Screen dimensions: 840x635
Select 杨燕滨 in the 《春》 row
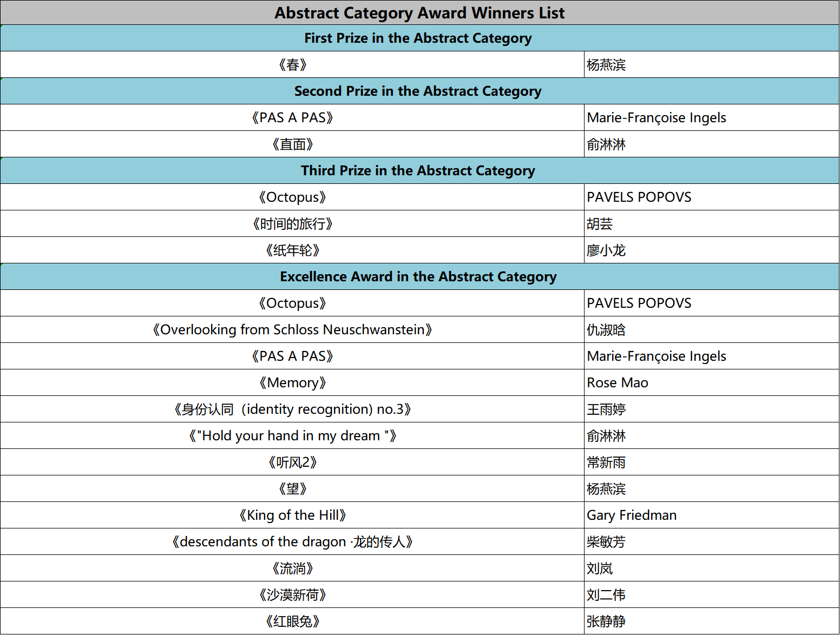pyautogui.click(x=712, y=65)
